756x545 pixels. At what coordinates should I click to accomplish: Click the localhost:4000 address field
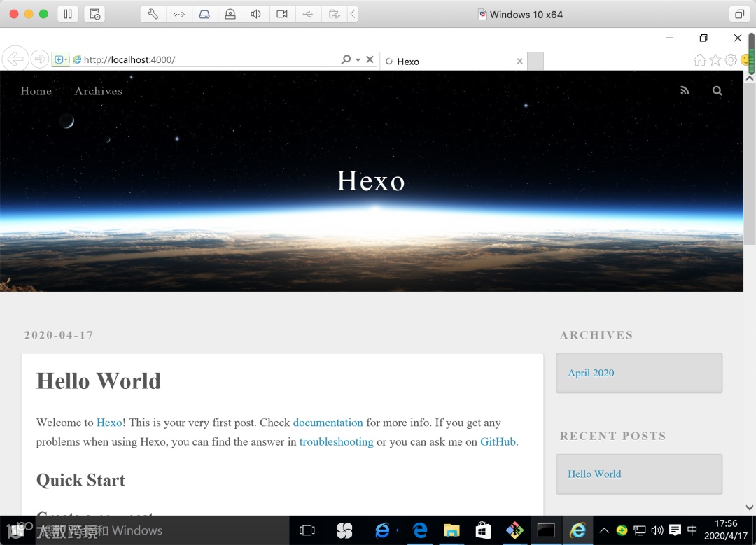[207, 59]
